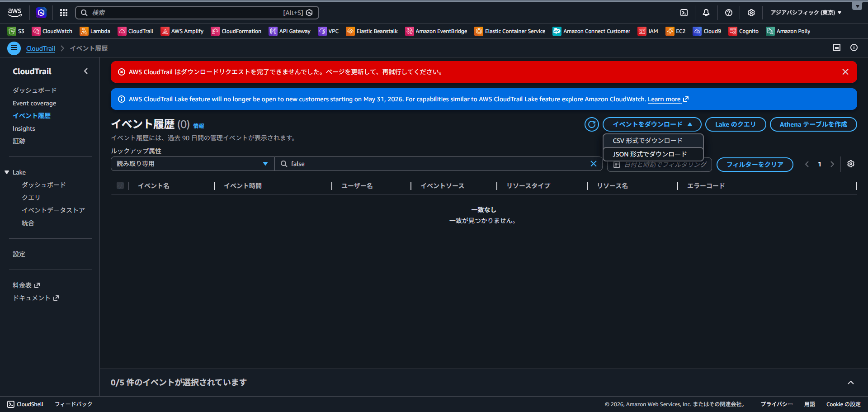
Task: Open the help question mark menu
Action: coord(729,13)
